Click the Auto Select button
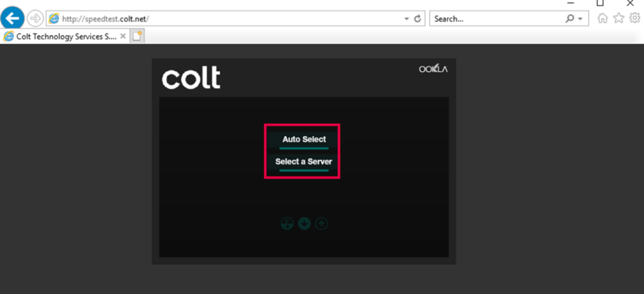The height and width of the screenshot is (294, 644). (x=304, y=140)
